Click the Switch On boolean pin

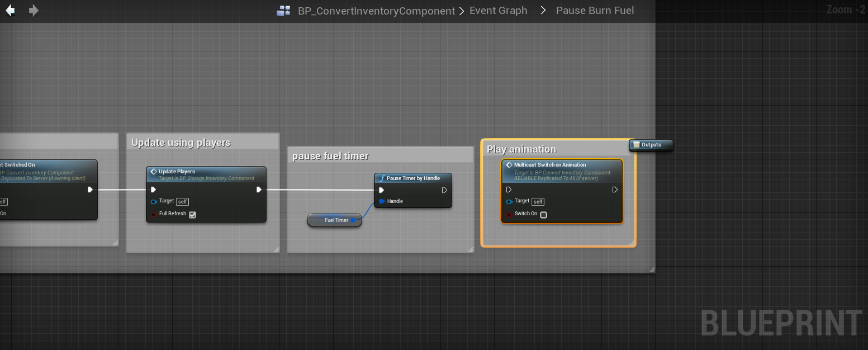click(509, 214)
